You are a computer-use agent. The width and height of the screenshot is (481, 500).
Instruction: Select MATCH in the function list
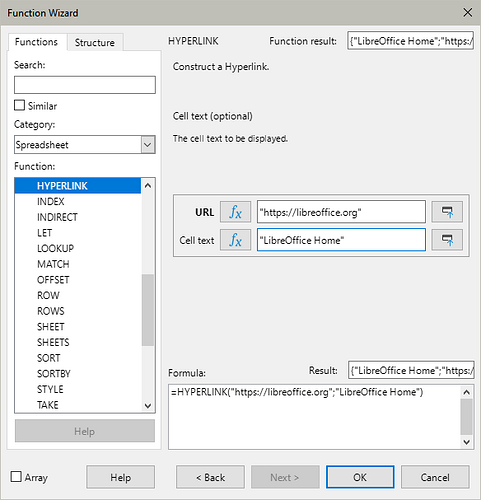(x=78, y=264)
